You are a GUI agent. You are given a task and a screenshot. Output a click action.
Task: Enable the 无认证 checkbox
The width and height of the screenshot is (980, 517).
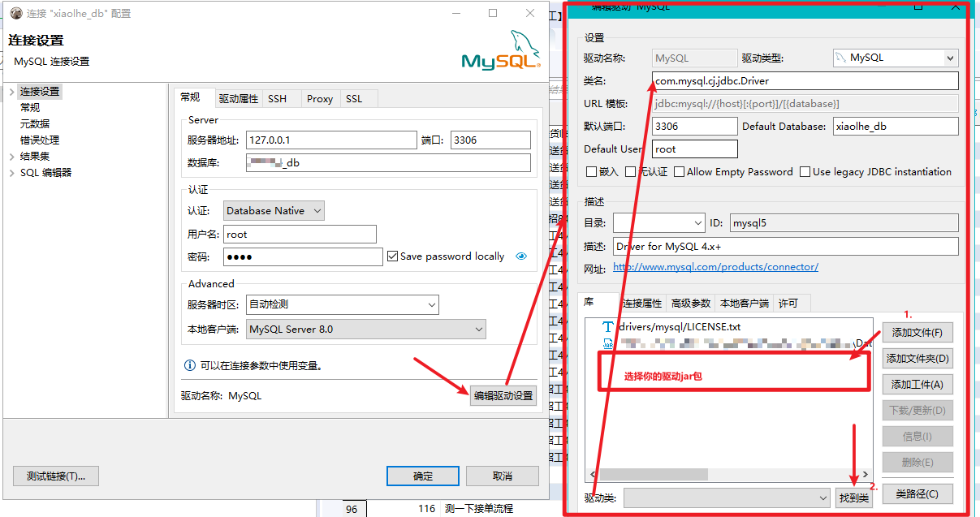pos(629,172)
